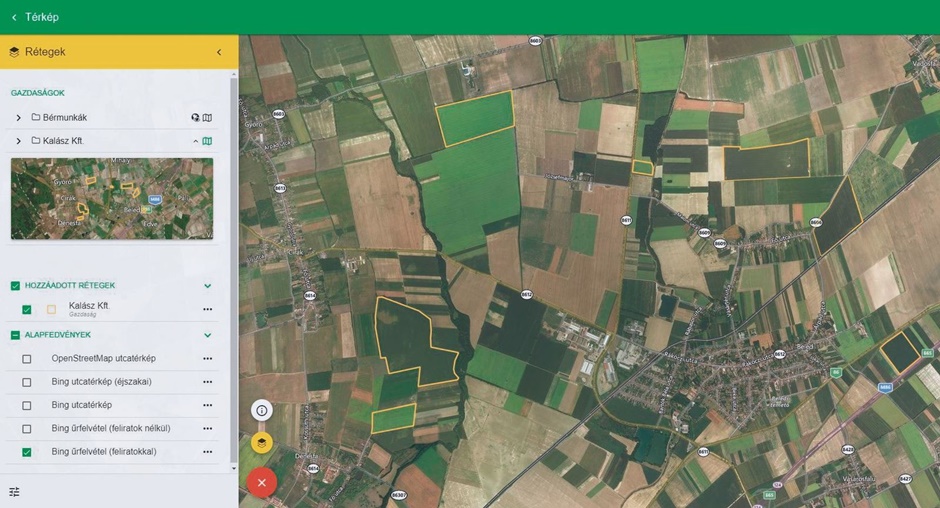
Task: Click the globe icon in the Bérmunkák row
Action: pos(196,118)
